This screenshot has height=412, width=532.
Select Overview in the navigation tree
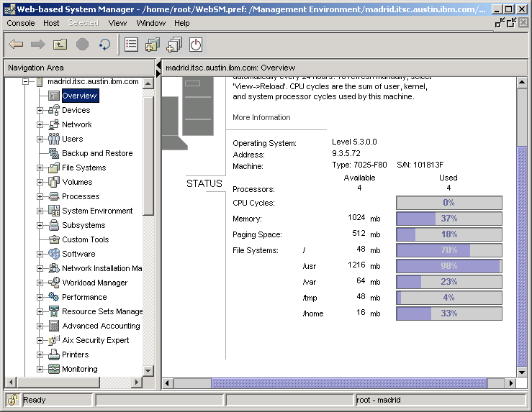click(80, 96)
